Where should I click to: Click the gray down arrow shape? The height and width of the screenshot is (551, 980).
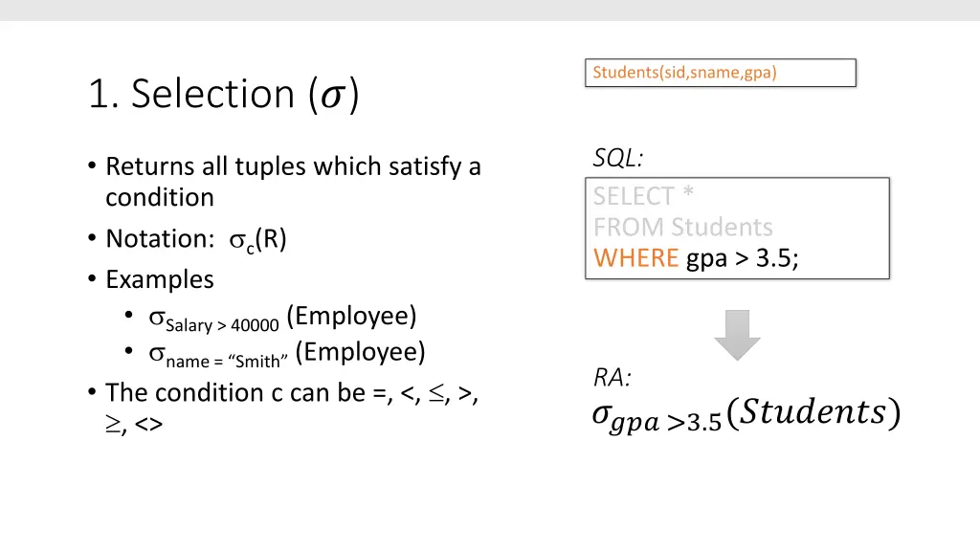(738, 335)
